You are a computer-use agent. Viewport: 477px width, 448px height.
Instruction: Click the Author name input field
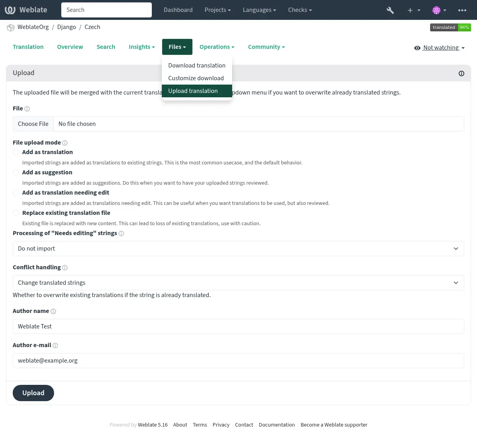tap(238, 326)
